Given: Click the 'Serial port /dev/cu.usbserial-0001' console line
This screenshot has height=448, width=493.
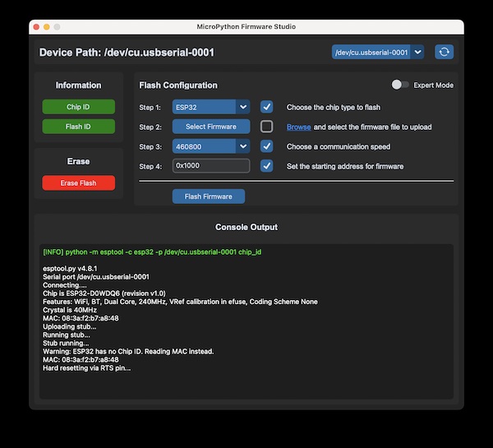Looking at the screenshot, I should click(x=96, y=277).
